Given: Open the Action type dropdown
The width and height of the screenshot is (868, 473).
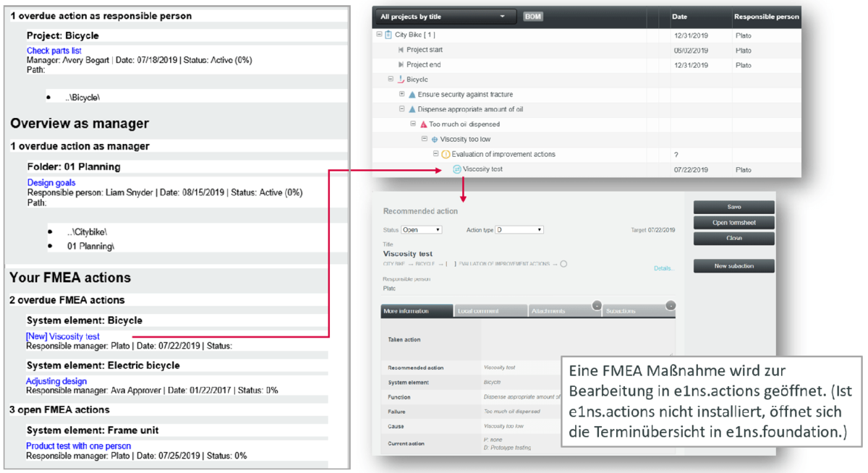Looking at the screenshot, I should coord(519,230).
